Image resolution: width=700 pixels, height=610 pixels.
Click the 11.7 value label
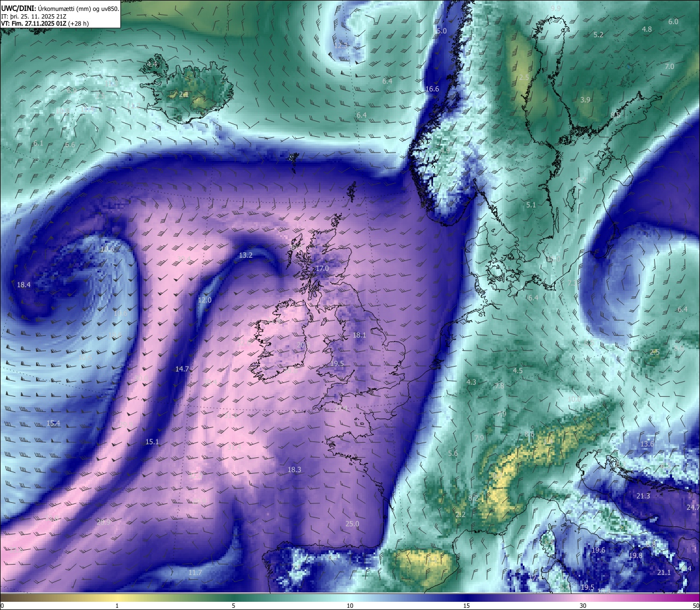click(195, 573)
